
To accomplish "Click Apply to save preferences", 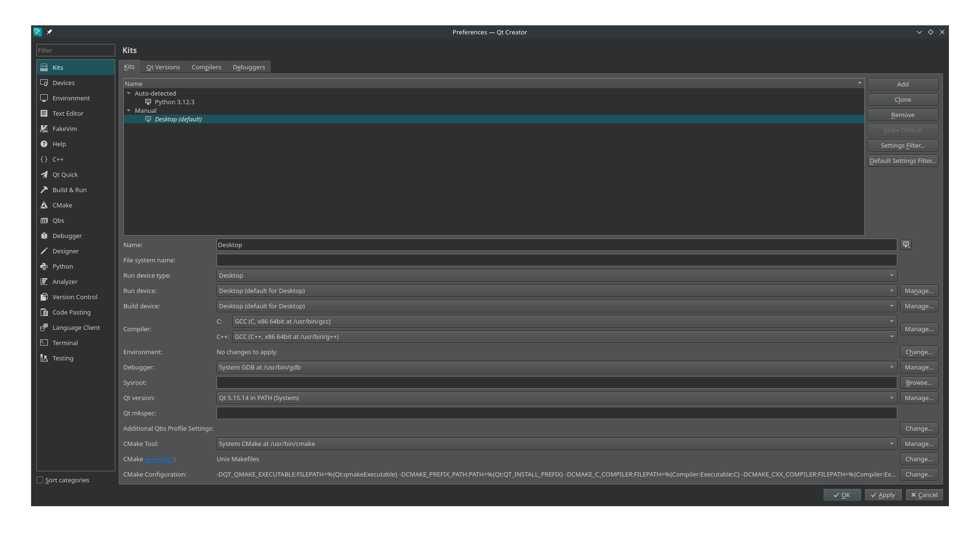I will coord(882,495).
